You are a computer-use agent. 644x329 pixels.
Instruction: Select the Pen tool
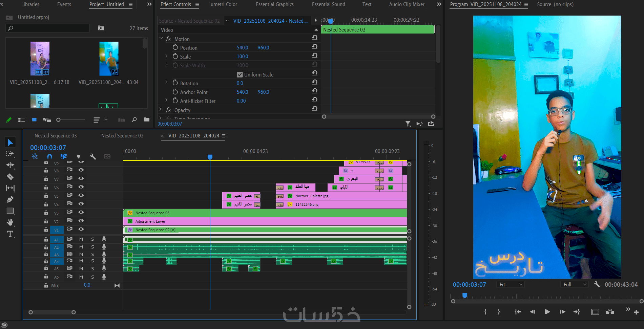(10, 199)
